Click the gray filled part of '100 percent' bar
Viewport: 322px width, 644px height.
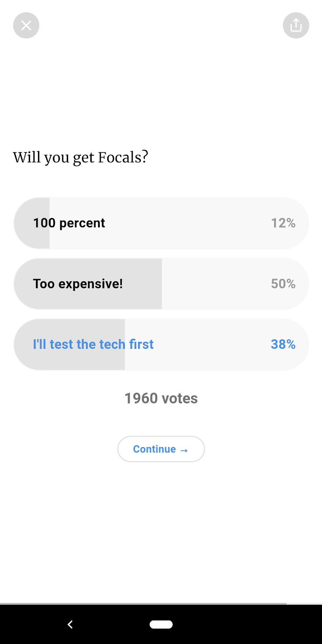(31, 223)
